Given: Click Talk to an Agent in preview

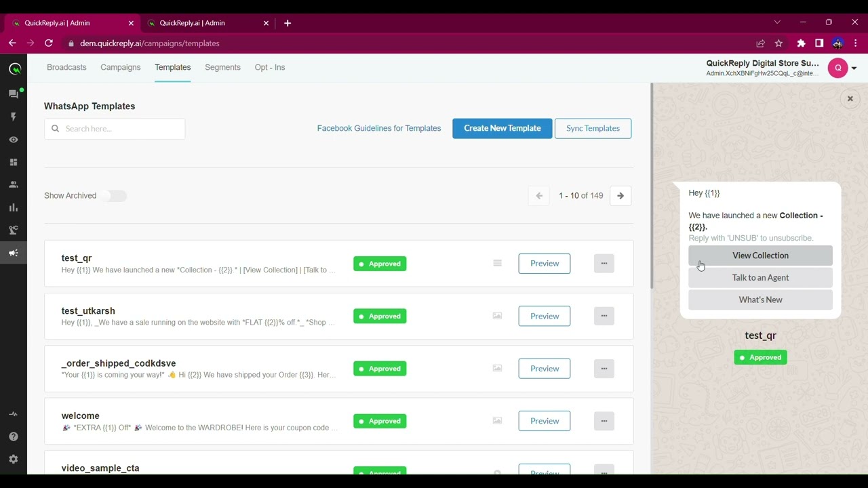Looking at the screenshot, I should point(760,278).
